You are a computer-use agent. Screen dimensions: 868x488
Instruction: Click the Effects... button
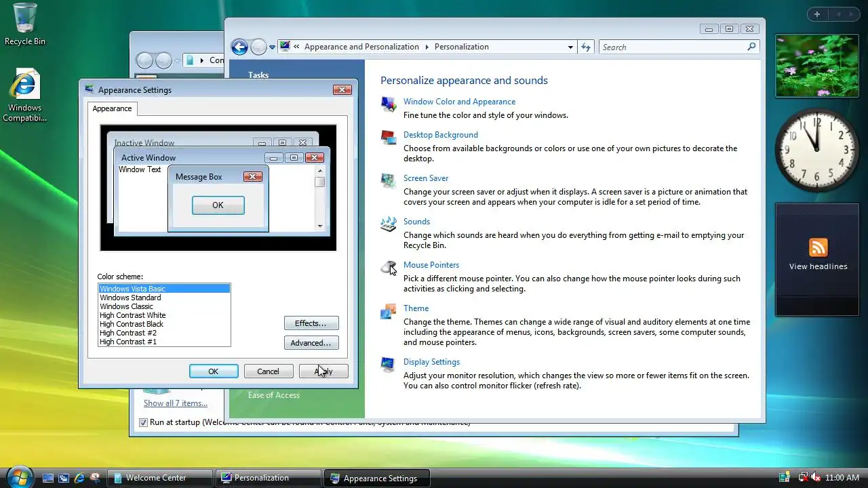tap(311, 323)
